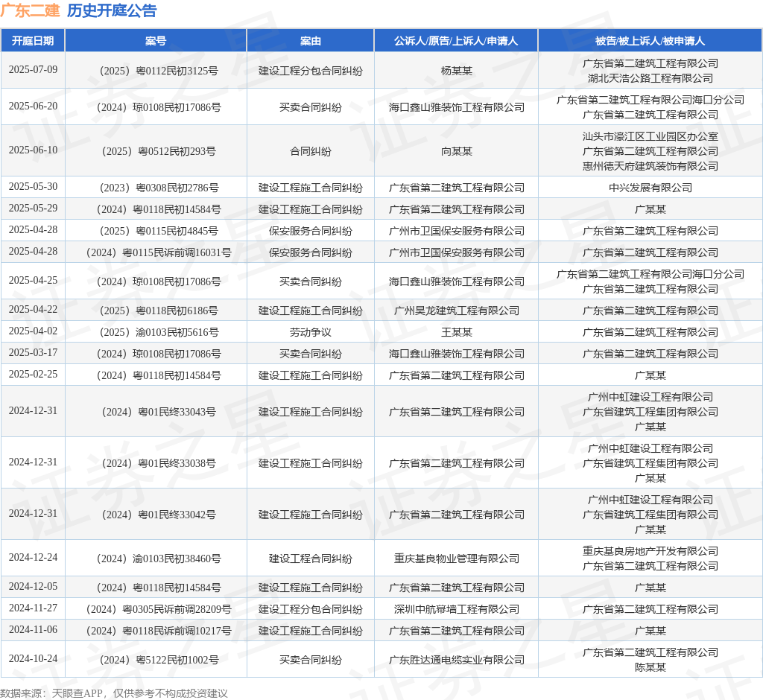Image resolution: width=763 pixels, height=700 pixels.
Task: Click plaintiff 王某某
Action: [457, 332]
